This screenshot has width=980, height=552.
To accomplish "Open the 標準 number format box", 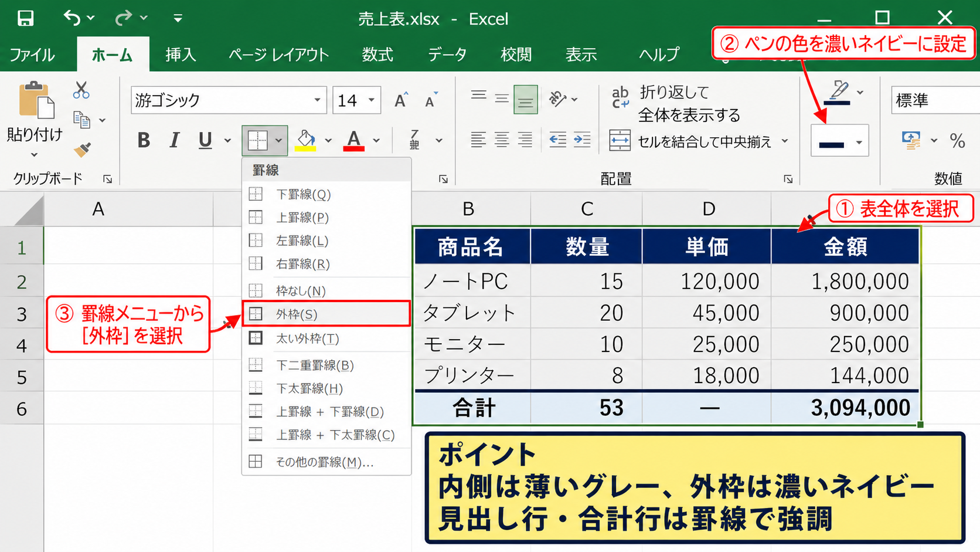I will click(x=935, y=100).
